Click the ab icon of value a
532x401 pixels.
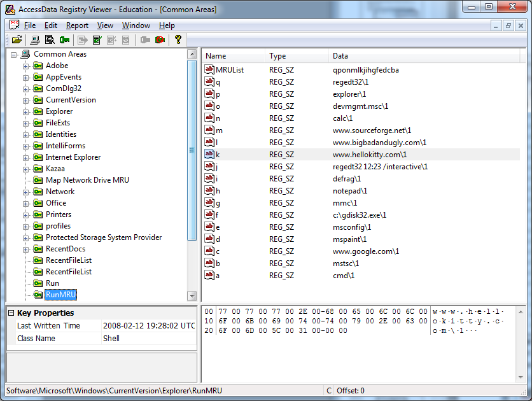(209, 275)
